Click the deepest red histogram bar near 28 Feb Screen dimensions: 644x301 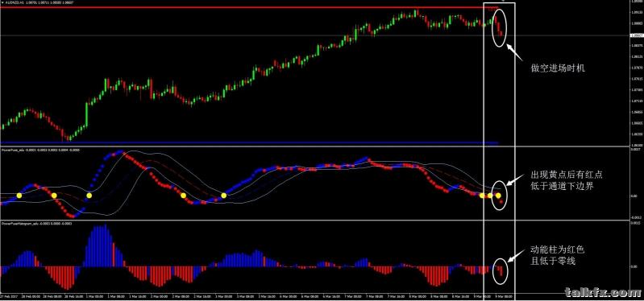coord(67,278)
